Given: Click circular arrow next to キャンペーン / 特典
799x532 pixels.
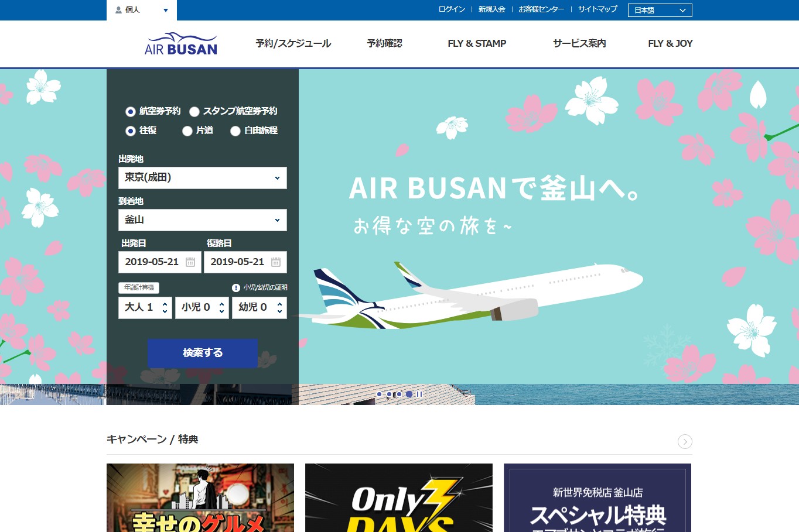Looking at the screenshot, I should [x=685, y=441].
